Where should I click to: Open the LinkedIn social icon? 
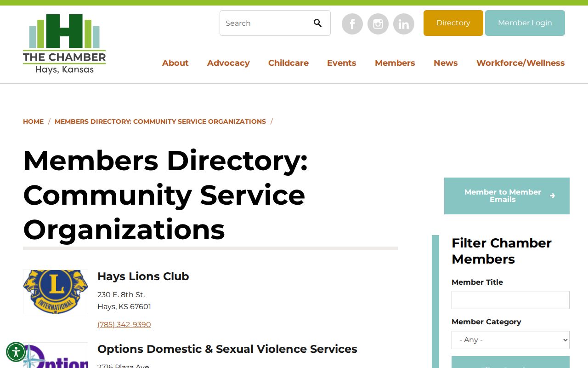coord(404,24)
